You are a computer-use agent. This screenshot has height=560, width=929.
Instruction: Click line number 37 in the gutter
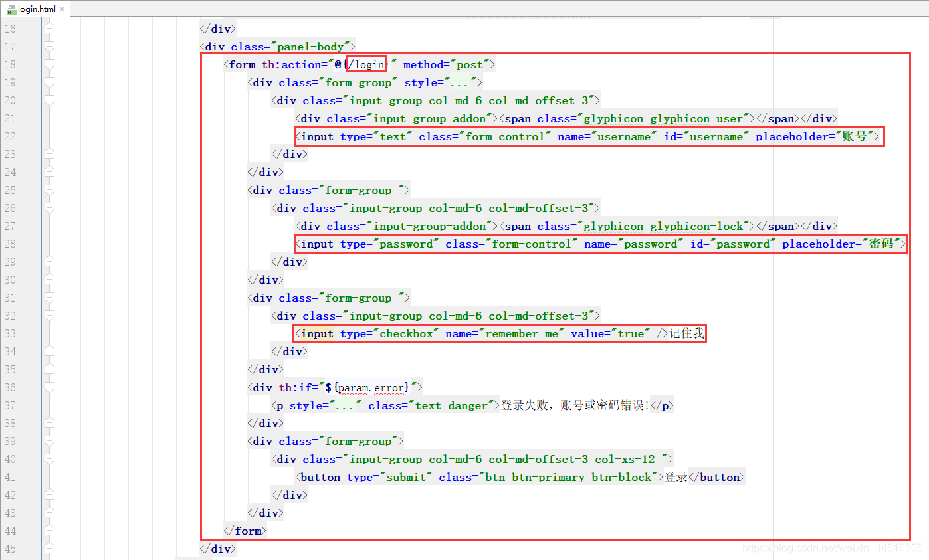[9, 405]
